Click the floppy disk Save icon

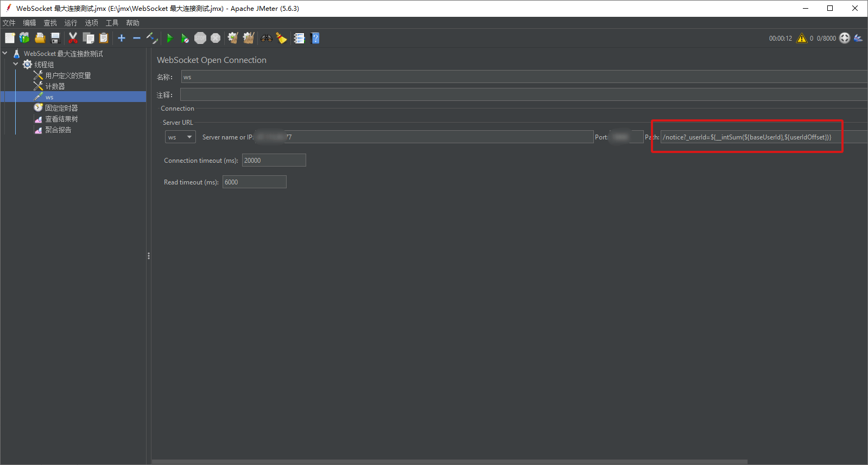coord(55,38)
